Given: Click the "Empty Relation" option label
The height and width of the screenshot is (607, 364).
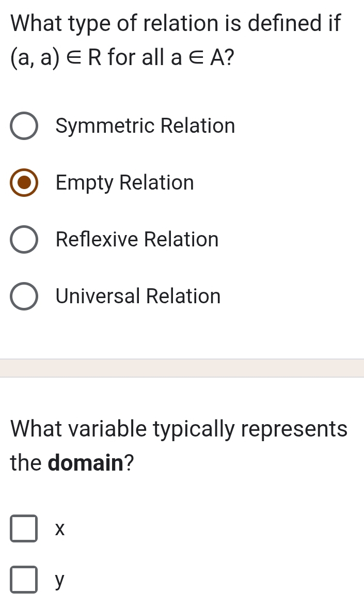Looking at the screenshot, I should click(125, 183).
